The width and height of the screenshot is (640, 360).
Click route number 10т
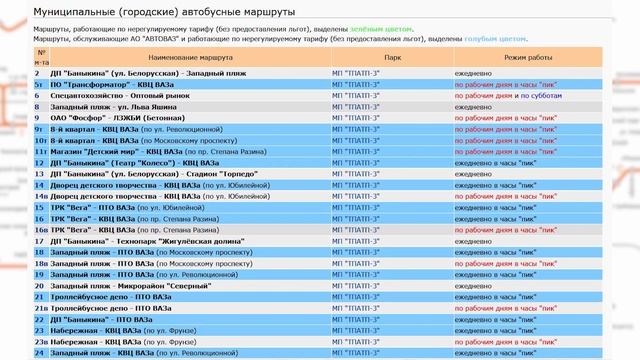point(41,140)
